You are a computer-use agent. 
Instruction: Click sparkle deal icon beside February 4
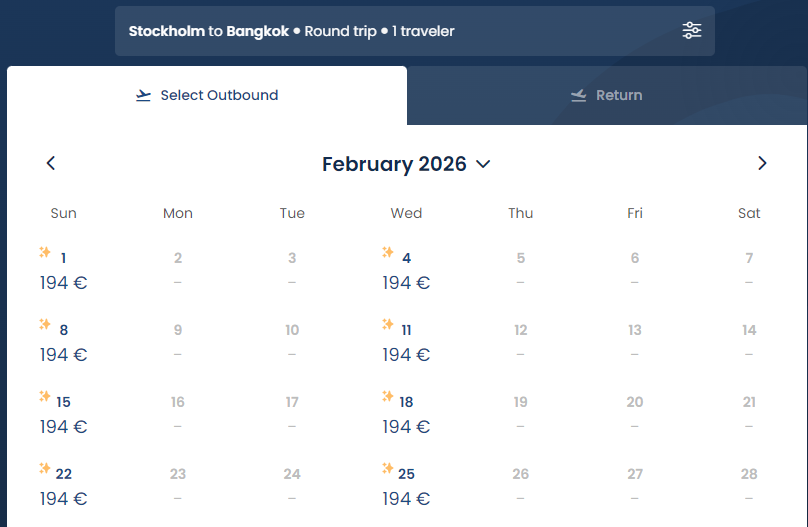pos(388,252)
